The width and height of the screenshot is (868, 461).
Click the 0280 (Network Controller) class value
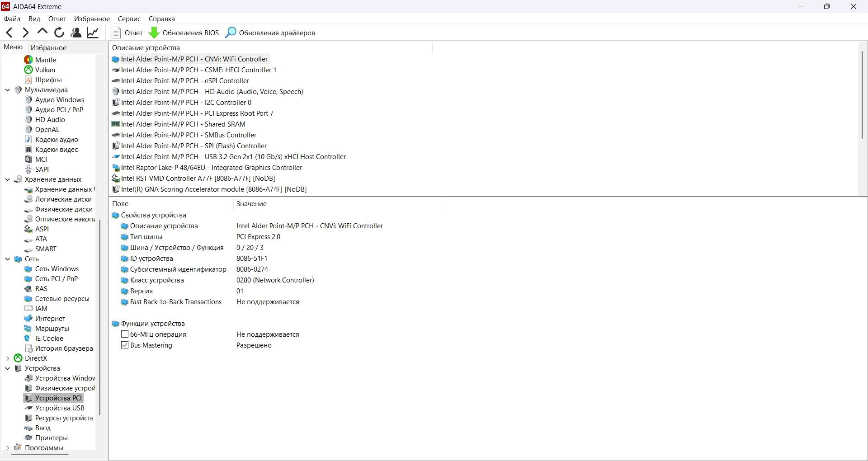(x=275, y=280)
